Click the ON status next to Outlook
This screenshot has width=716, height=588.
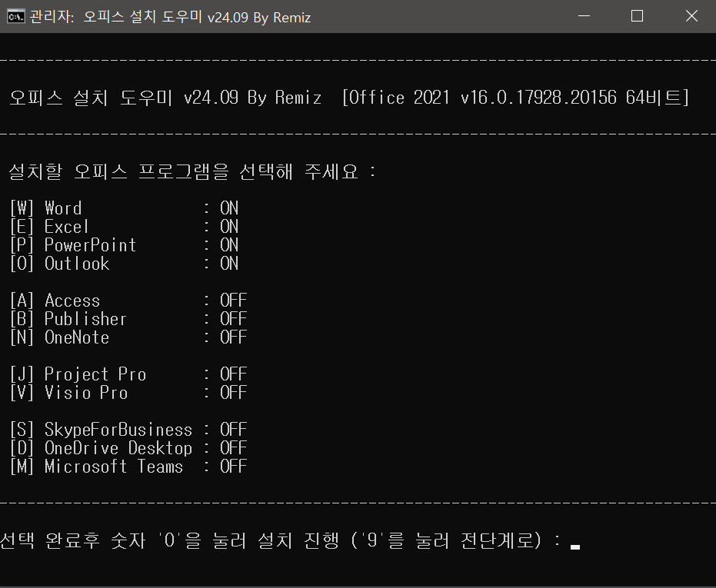[229, 264]
